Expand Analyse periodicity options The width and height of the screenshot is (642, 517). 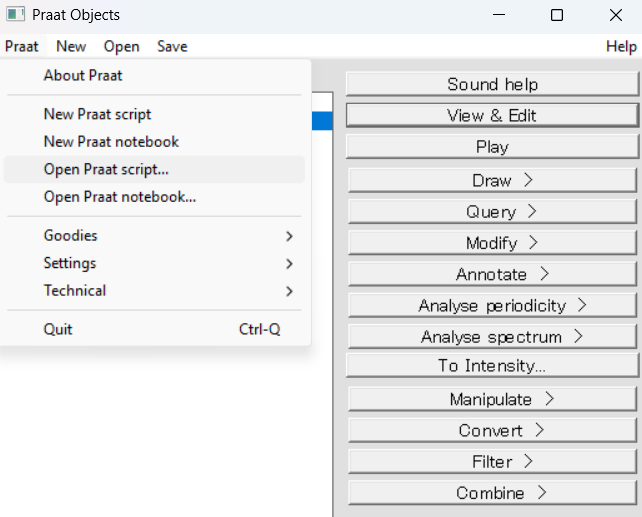pos(492,305)
